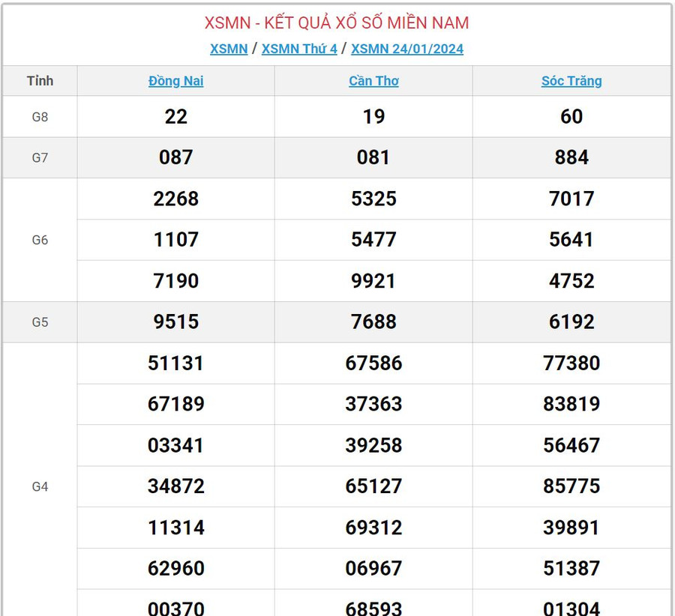Click the G4 number 51131
Image resolution: width=675 pixels, height=616 pixels.
click(176, 363)
